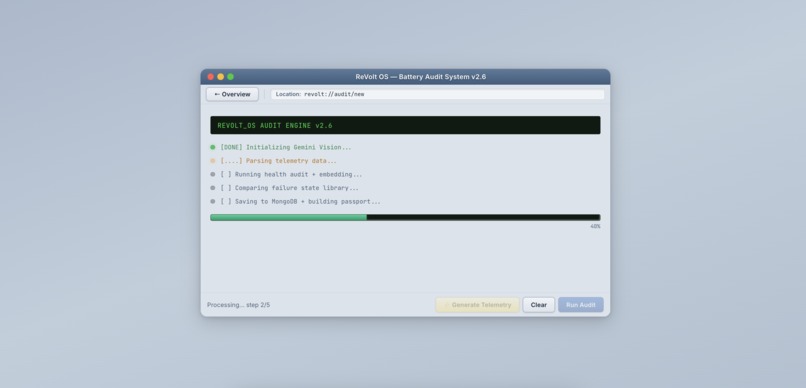Minimize the window with the yellow button
The height and width of the screenshot is (388, 806).
tap(221, 77)
